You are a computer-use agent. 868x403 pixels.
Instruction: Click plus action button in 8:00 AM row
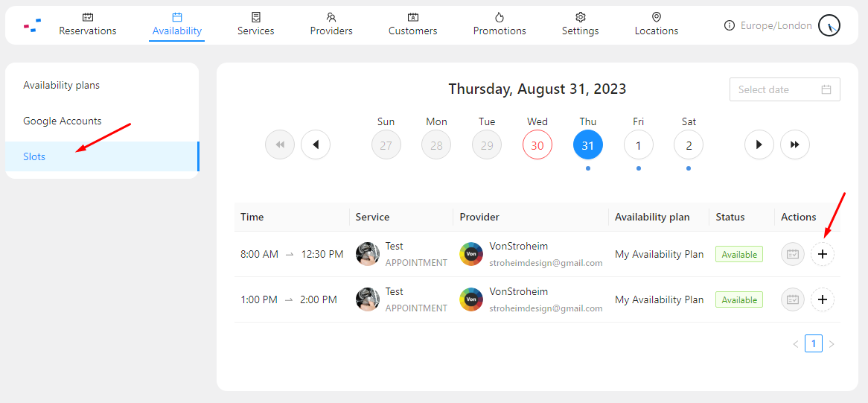point(823,254)
